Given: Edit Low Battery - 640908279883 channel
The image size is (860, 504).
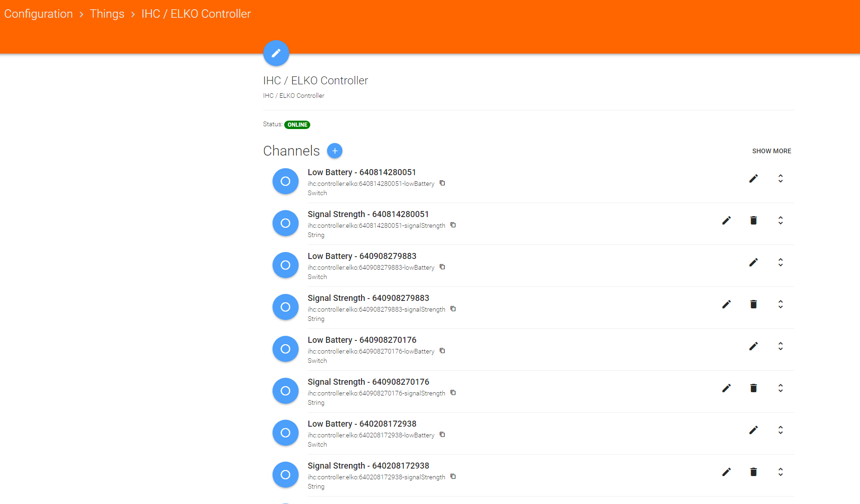Looking at the screenshot, I should point(753,262).
